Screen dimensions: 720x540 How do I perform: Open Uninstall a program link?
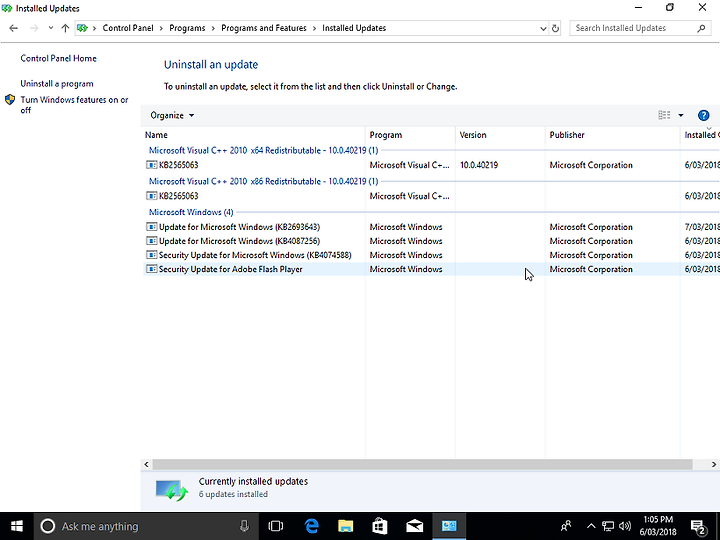[x=57, y=84]
